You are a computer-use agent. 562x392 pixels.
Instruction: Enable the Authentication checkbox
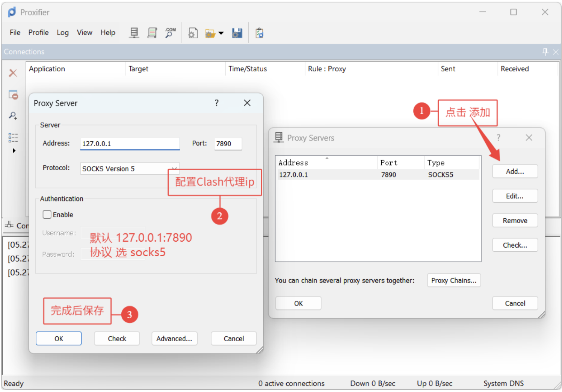tap(47, 215)
